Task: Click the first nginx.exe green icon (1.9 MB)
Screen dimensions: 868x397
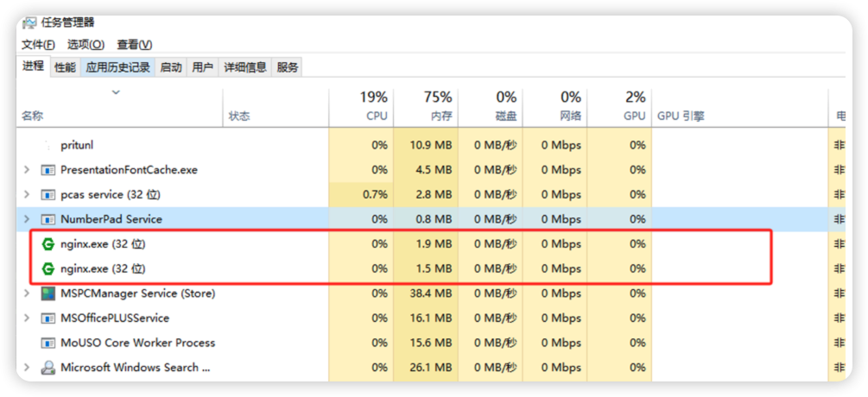Action: tap(48, 244)
